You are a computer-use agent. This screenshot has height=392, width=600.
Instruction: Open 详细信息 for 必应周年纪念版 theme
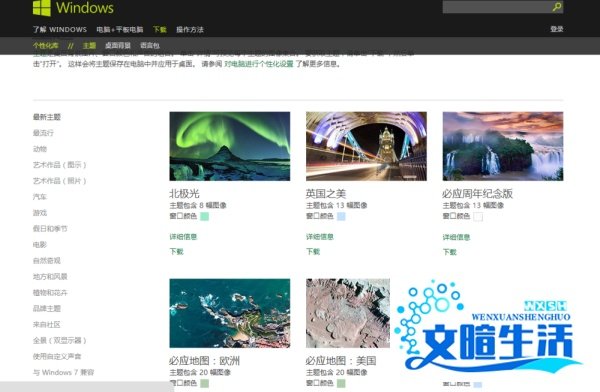tap(457, 237)
